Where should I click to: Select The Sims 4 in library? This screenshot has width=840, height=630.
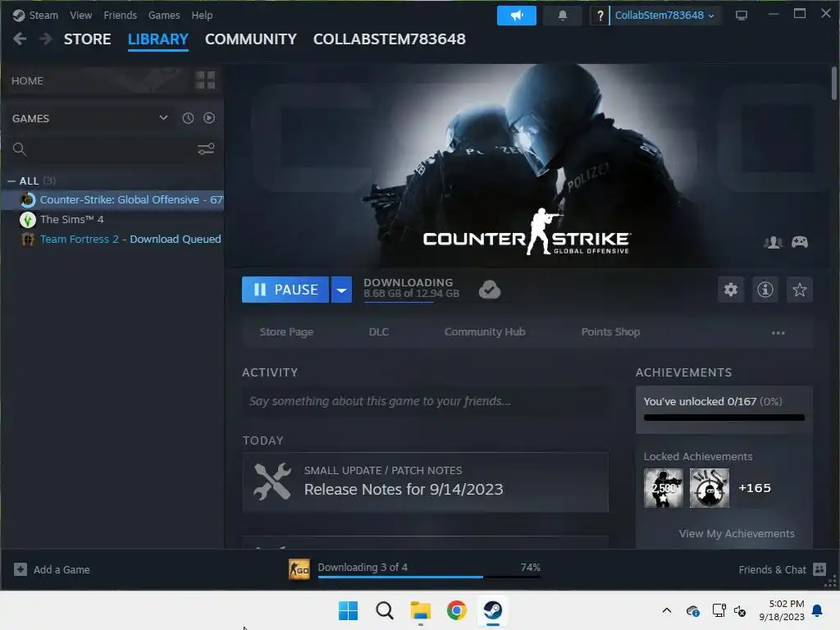point(112,220)
